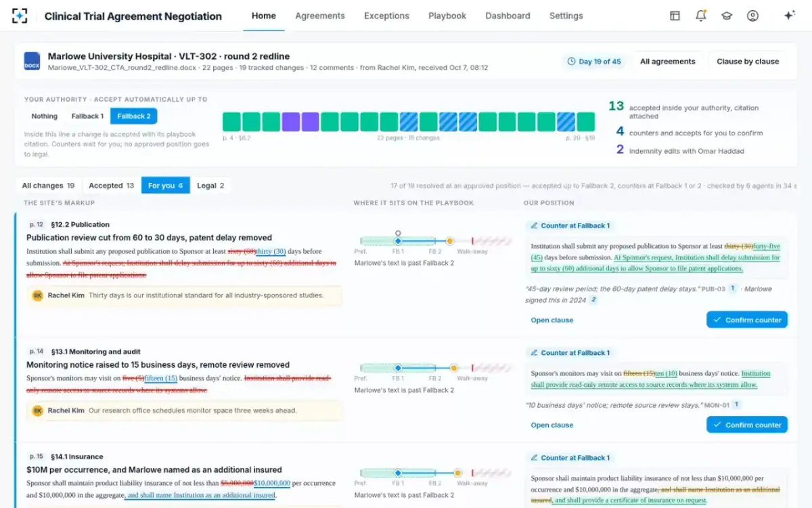Open citation badge 2 after 'signed this in 2024'
812x508 pixels.
(x=593, y=299)
